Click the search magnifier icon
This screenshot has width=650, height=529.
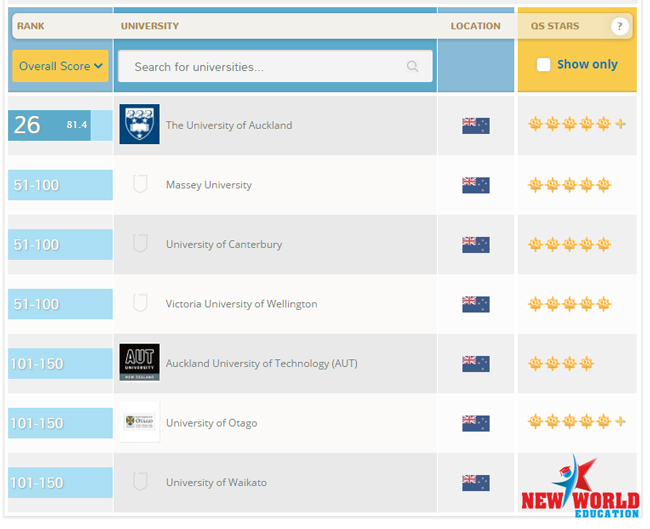pyautogui.click(x=413, y=66)
